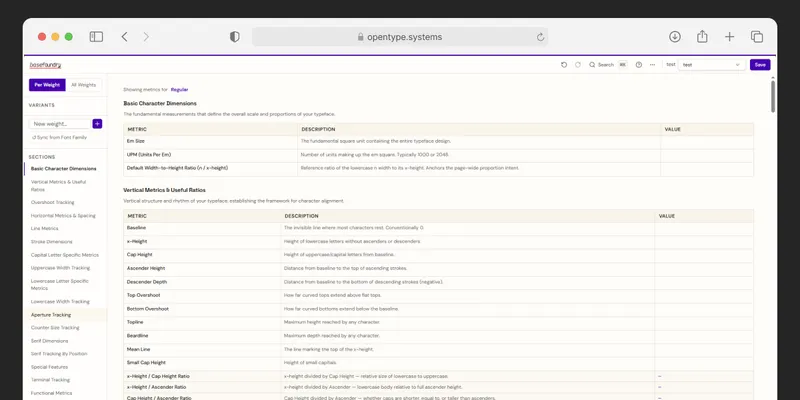800x400 pixels.
Task: Go to Aperture Tracking section
Action: (x=51, y=315)
